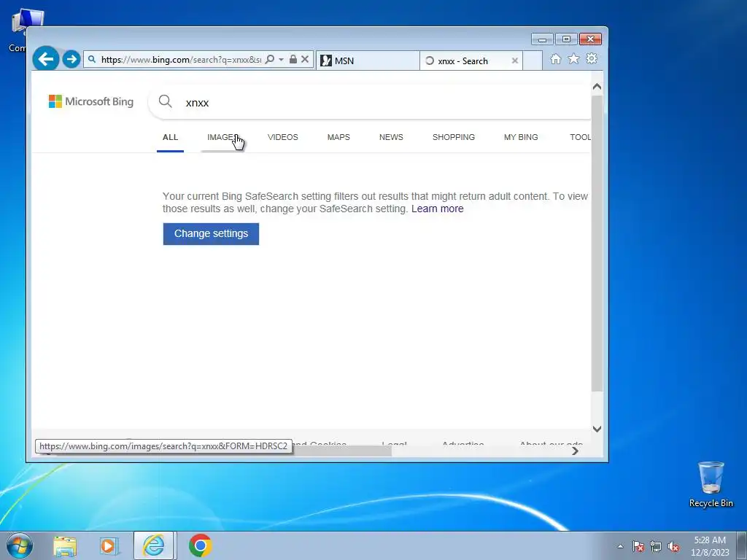Viewport: 747px width, 560px height.
Task: Minimize the Internet Explorer window
Action: click(542, 39)
